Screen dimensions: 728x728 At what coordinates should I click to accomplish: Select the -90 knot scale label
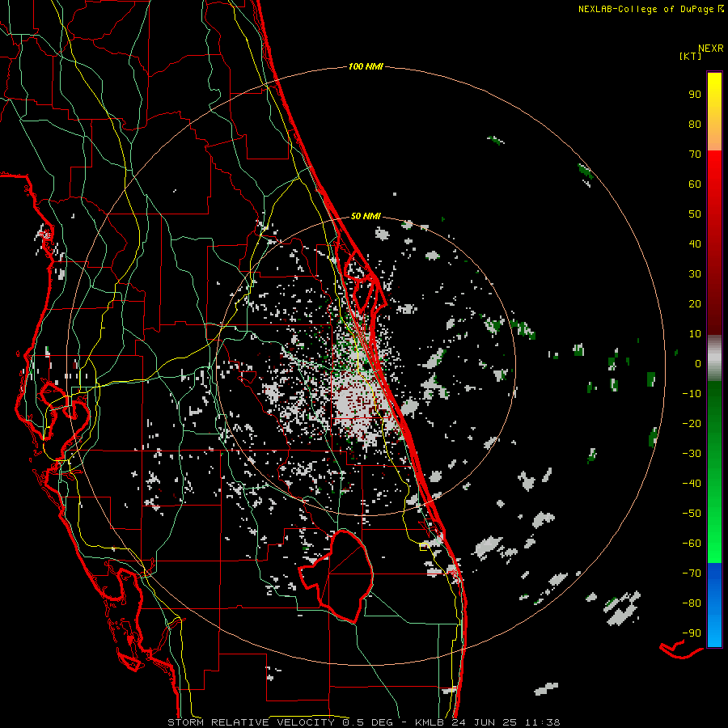coord(692,633)
